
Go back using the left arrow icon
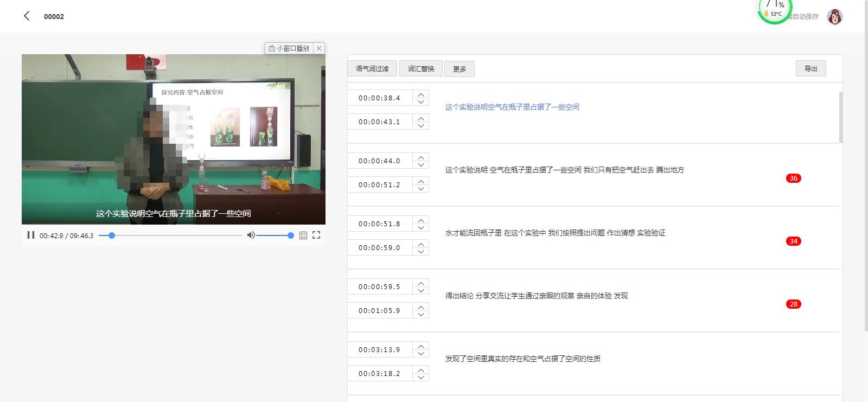click(27, 16)
